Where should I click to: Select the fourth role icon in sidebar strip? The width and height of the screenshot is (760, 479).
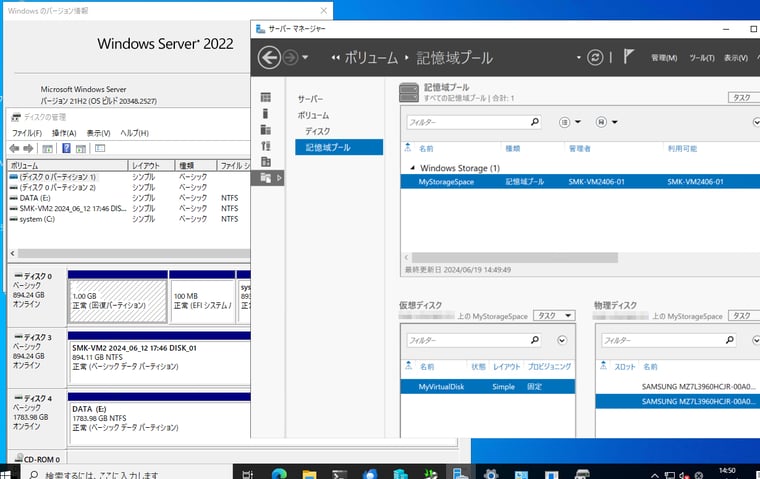[266, 145]
